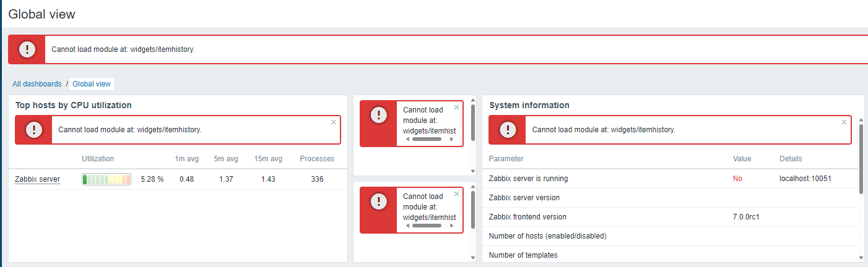Click the Details column header
This screenshot has height=267, width=868.
[x=791, y=159]
